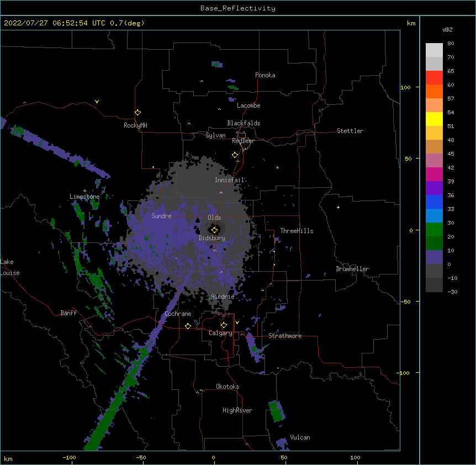The image size is (476, 465).
Task: Click the white asterisk east of Innisfail
Action: tap(277, 167)
